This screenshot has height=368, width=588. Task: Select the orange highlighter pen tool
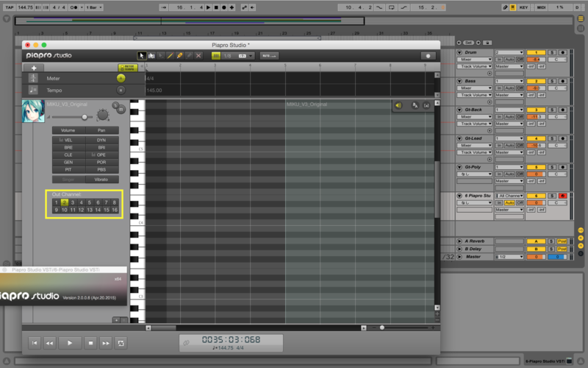click(179, 56)
